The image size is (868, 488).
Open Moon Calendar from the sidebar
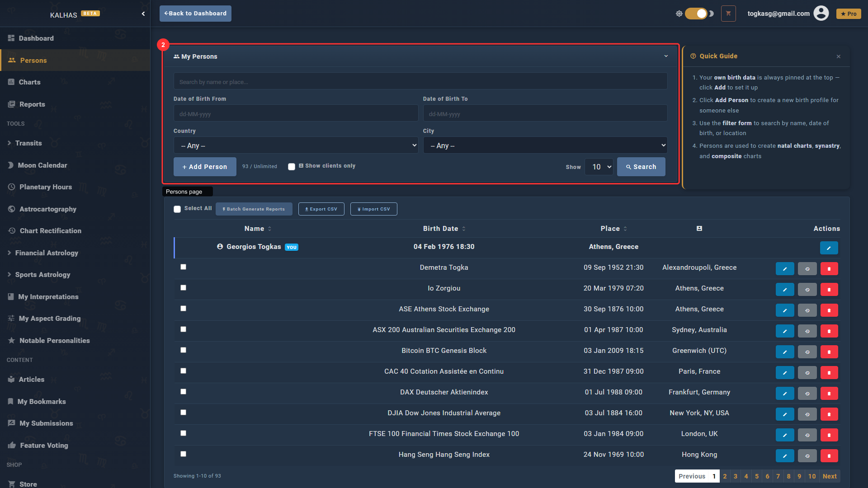[x=42, y=165]
